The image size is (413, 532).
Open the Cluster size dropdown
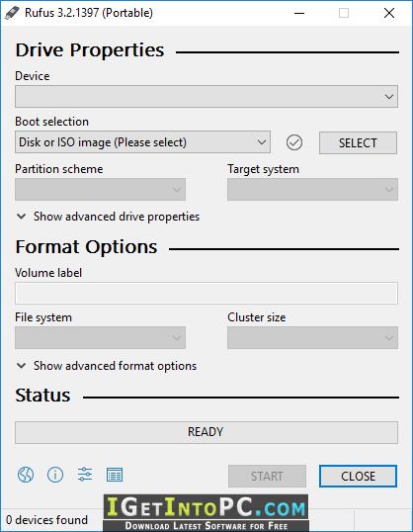(x=312, y=337)
